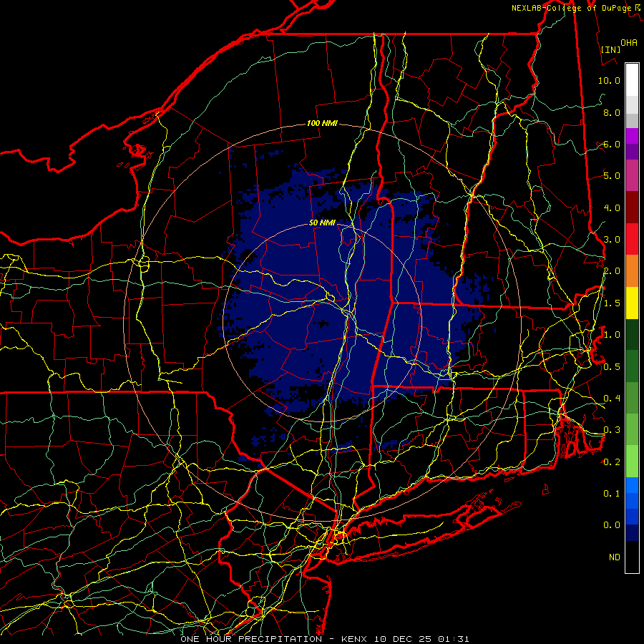Screen dimensions: 644x644
Task: Click the 0.4 legend value
Action: (x=612, y=399)
